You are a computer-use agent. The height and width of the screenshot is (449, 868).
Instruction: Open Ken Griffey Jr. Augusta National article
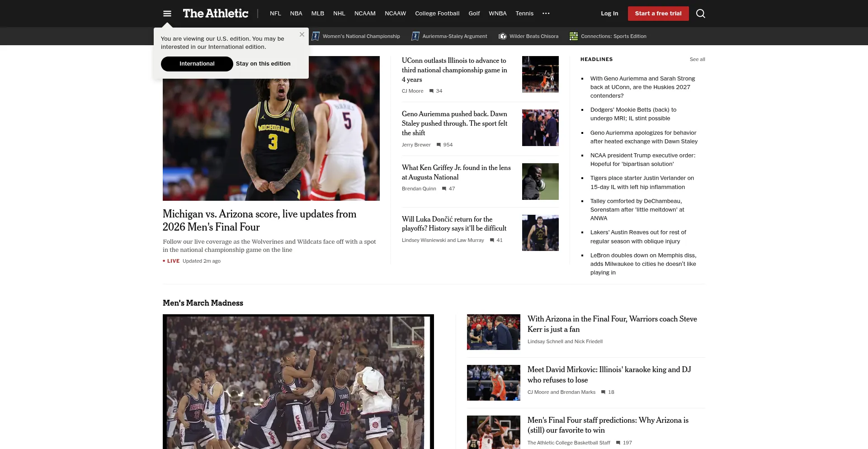coord(456,172)
